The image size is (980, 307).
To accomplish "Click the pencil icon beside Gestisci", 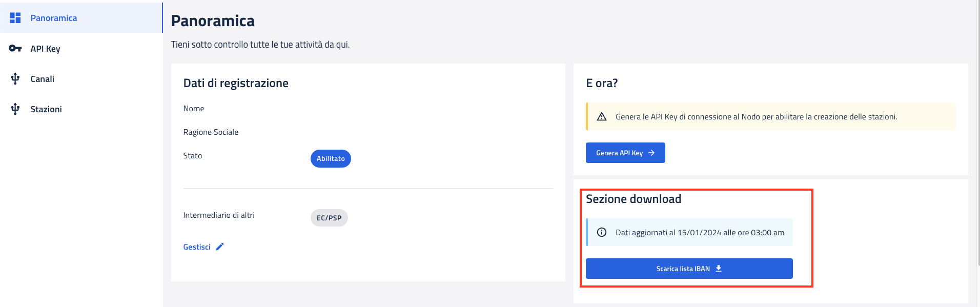I will tap(220, 247).
